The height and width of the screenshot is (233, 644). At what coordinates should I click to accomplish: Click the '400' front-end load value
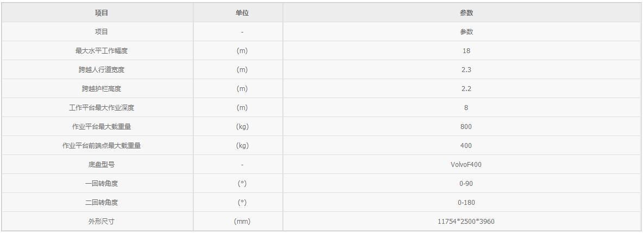466,146
